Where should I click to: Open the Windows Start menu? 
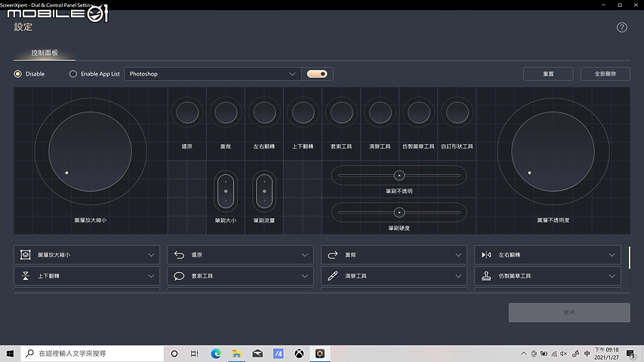[x=10, y=354]
